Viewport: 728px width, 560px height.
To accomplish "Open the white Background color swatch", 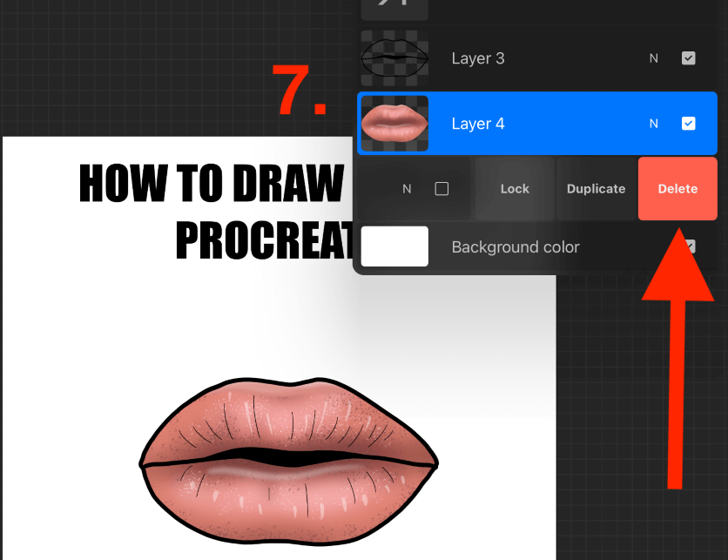I will pos(394,246).
